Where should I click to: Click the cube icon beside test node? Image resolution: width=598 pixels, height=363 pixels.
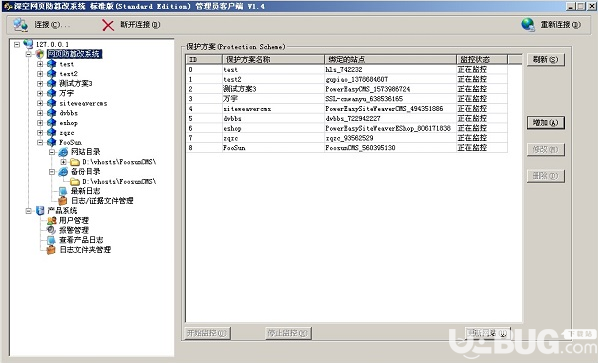point(51,64)
